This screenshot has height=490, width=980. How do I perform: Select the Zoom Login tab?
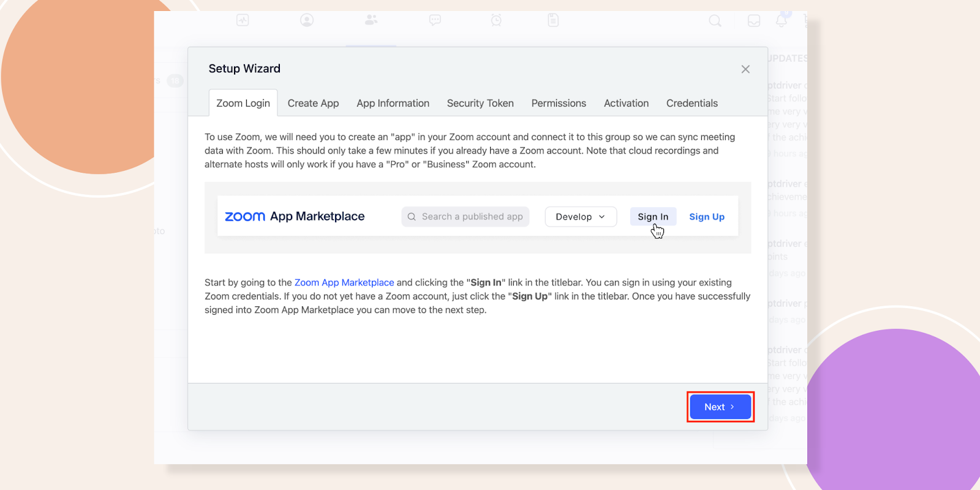[243, 103]
